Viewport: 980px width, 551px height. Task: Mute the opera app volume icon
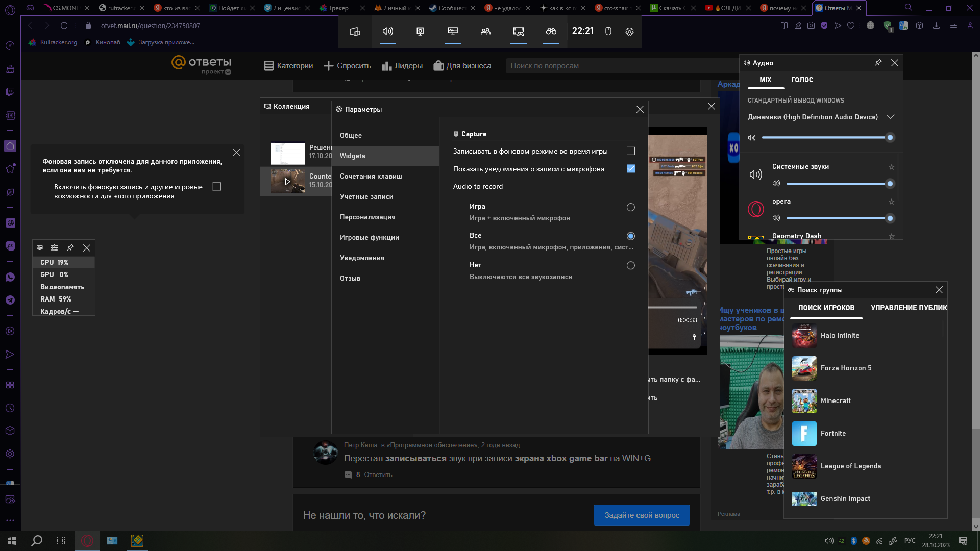coord(776,218)
